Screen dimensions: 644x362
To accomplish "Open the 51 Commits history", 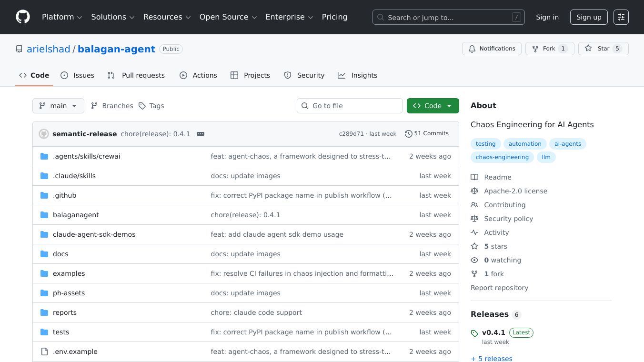I will tap(426, 134).
